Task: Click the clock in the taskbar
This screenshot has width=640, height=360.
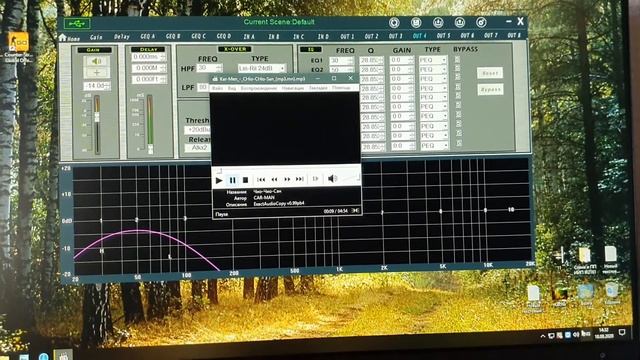Action: pyautogui.click(x=603, y=333)
